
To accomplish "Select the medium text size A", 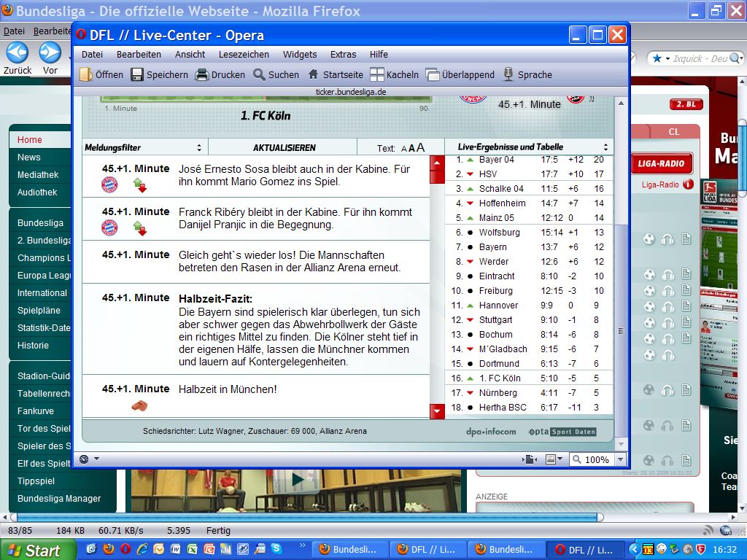I will [411, 148].
